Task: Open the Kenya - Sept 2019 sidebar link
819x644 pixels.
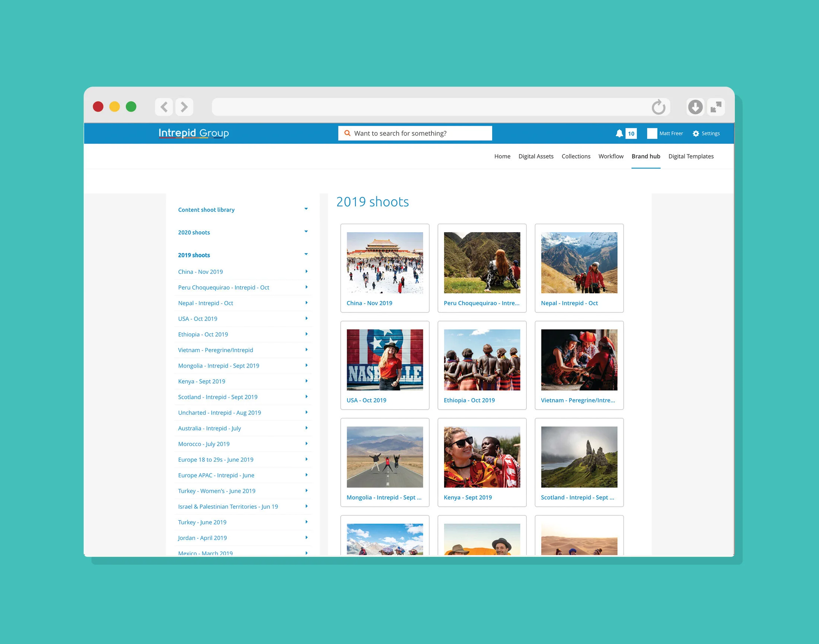Action: (x=201, y=381)
